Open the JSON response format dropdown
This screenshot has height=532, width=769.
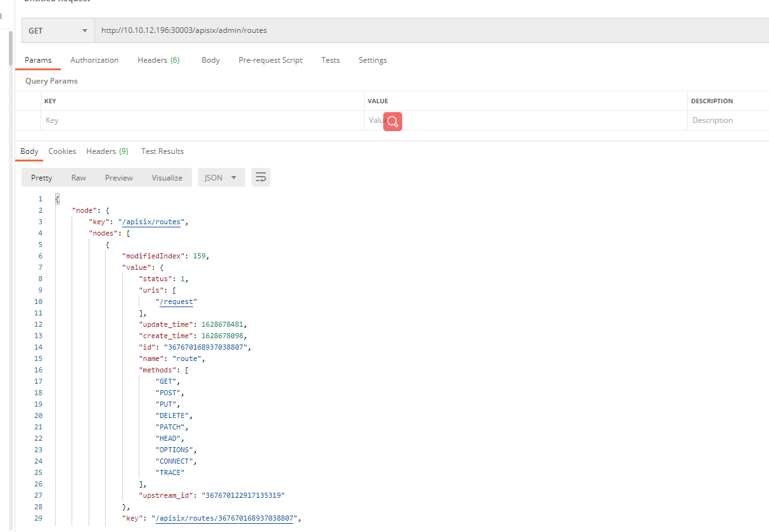[x=220, y=177]
